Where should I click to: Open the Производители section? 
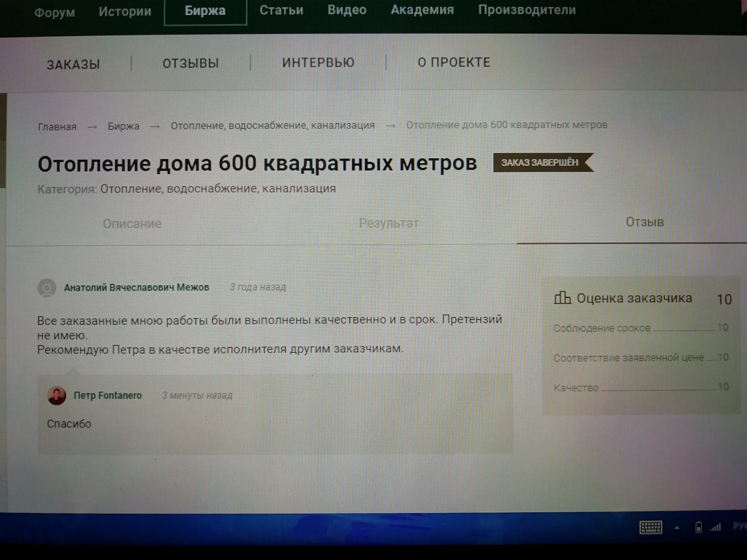(527, 10)
